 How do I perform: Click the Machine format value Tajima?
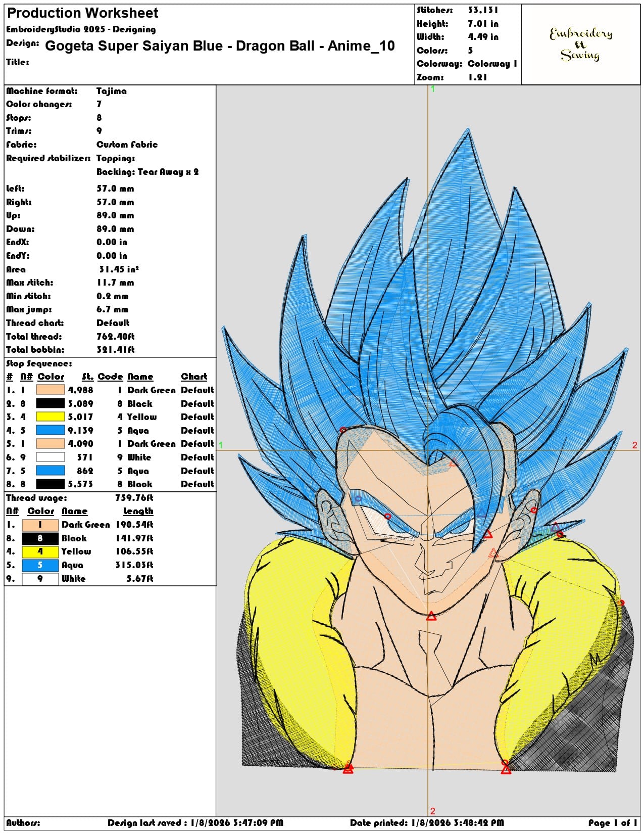[x=112, y=91]
